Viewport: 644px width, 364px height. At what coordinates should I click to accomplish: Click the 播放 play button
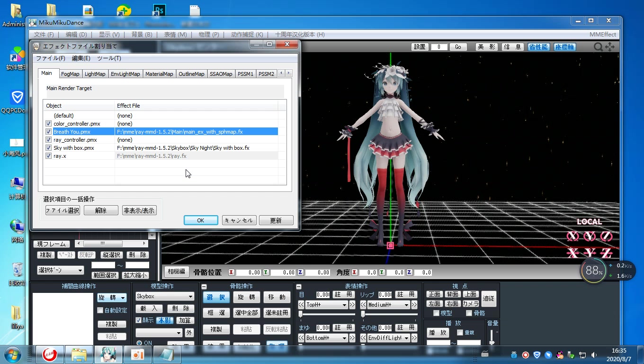[438, 333]
